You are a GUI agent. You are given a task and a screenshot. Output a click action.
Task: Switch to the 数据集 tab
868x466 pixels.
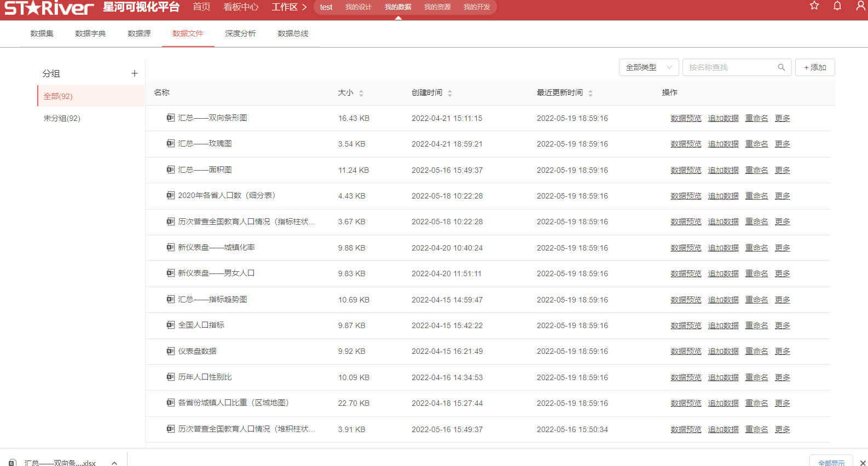pos(42,33)
